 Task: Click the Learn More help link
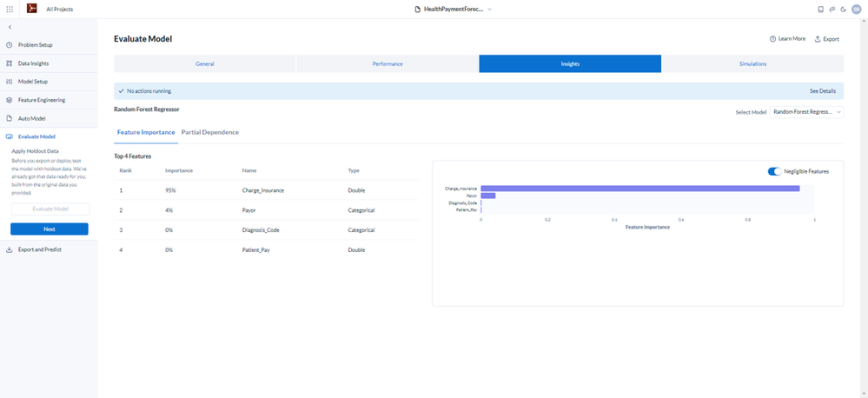pyautogui.click(x=787, y=39)
